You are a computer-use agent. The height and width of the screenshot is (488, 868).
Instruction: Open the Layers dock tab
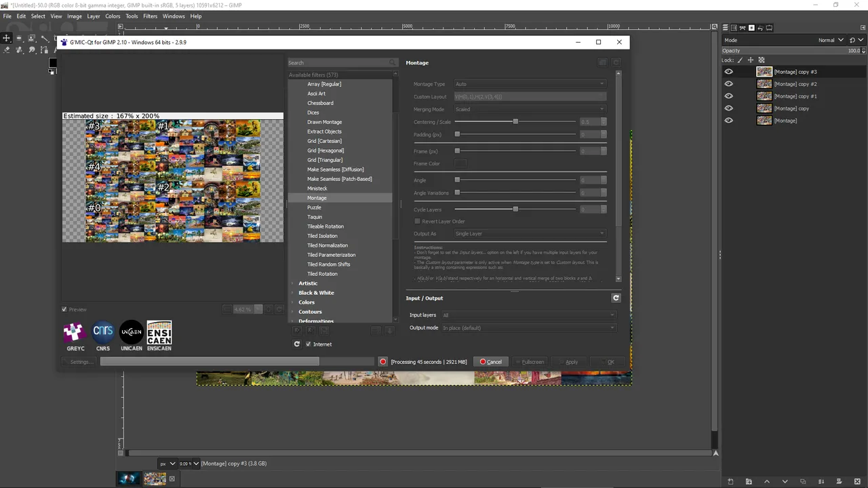(725, 28)
